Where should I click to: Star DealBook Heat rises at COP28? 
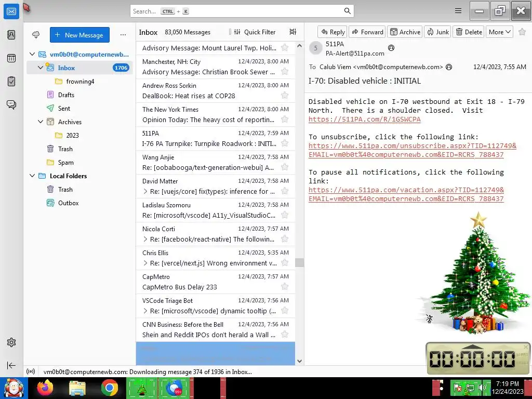(285, 96)
